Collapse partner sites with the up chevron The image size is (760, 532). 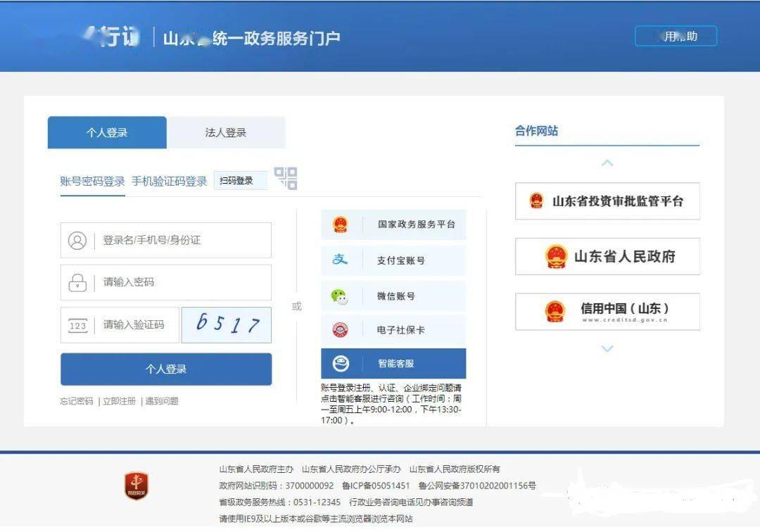[x=607, y=161]
